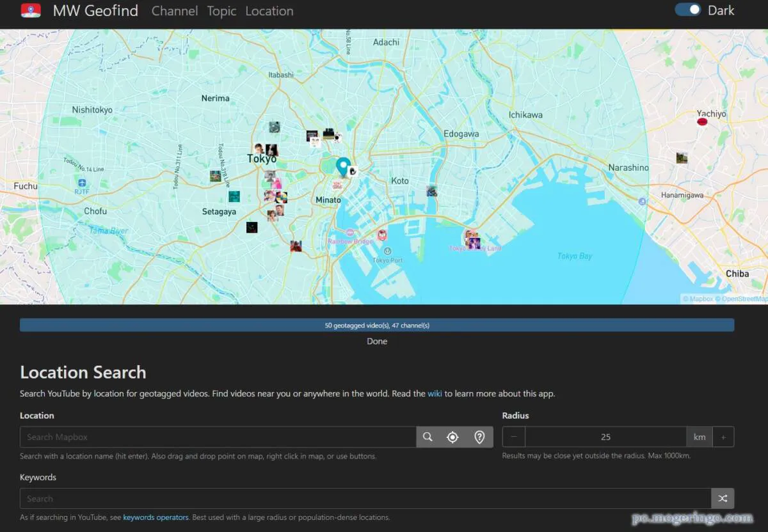Open the keywords operators link

[x=156, y=517]
